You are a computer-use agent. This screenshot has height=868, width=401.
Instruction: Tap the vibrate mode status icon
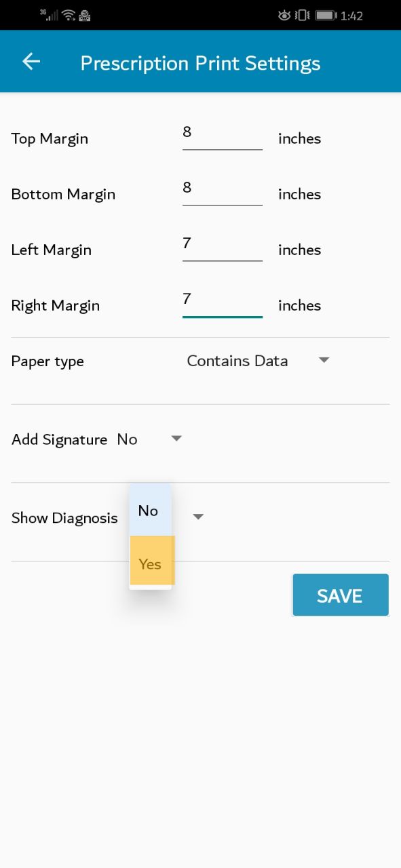[303, 15]
